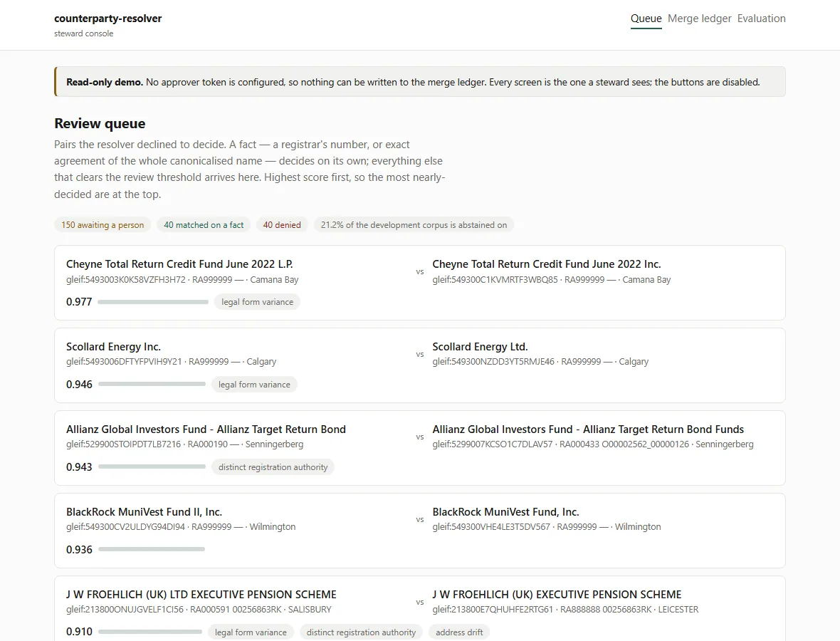The image size is (840, 641).
Task: Click distinct registration authority tag on Allianz pair
Action: coord(273,467)
